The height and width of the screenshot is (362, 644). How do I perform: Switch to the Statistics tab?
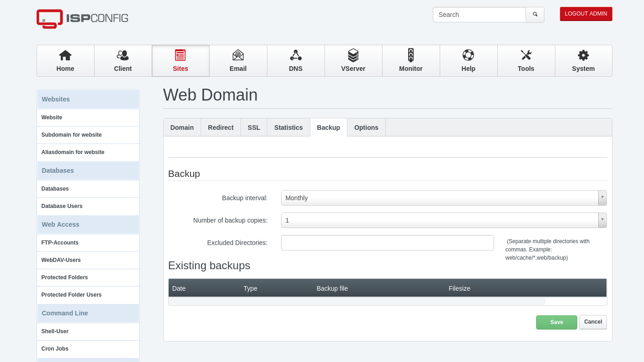coord(288,128)
